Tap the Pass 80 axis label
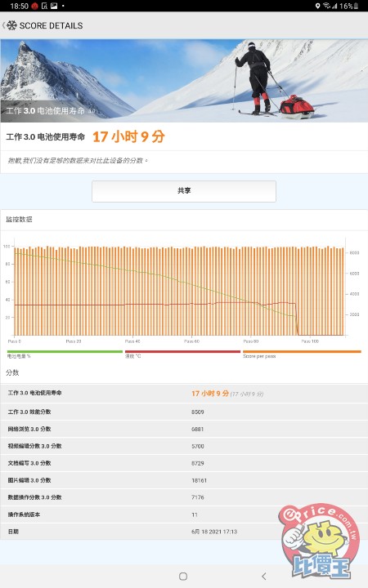Screen dimensions: 368x588 (x=251, y=341)
